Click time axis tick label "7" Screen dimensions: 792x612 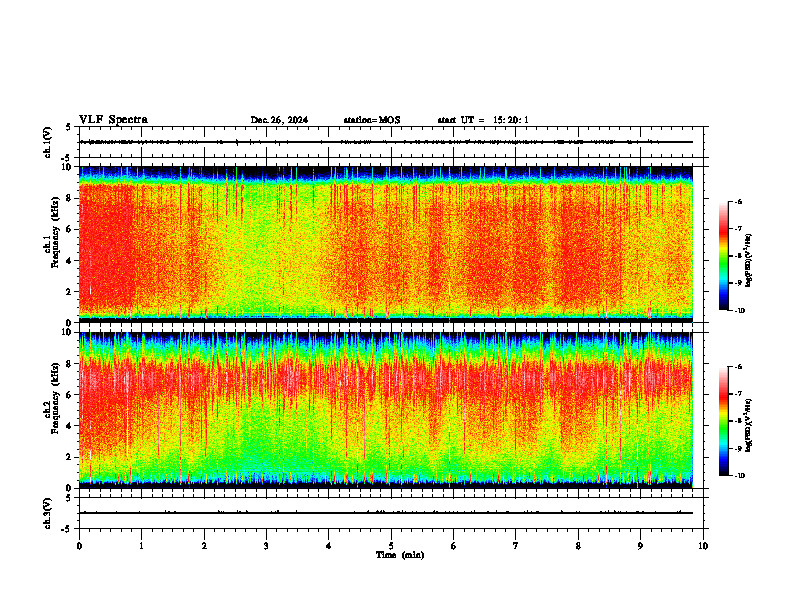[x=516, y=546]
